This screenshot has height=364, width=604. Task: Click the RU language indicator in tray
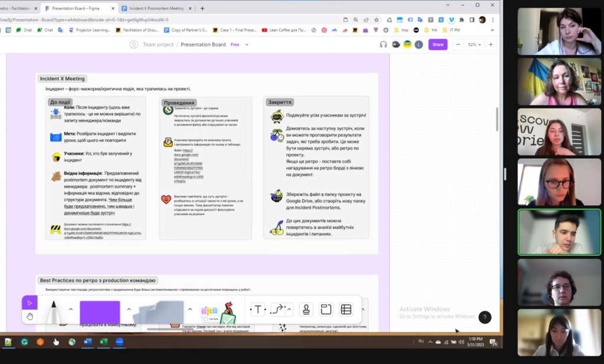(x=421, y=341)
